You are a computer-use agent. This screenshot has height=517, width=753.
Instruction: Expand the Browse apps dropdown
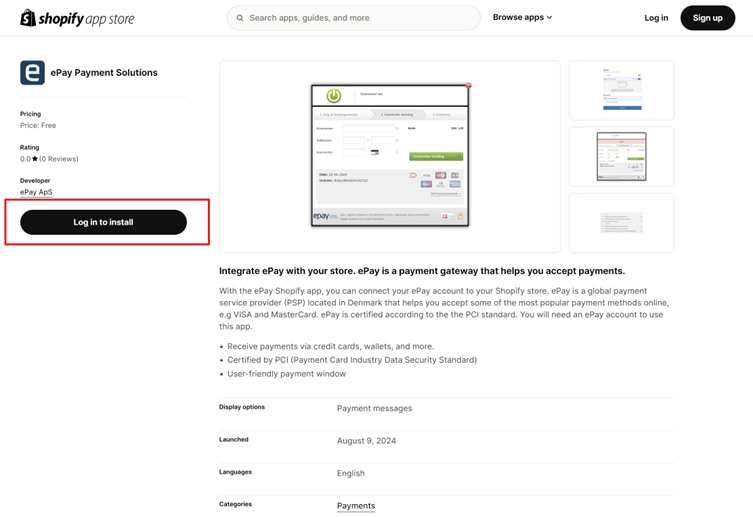pyautogui.click(x=522, y=18)
